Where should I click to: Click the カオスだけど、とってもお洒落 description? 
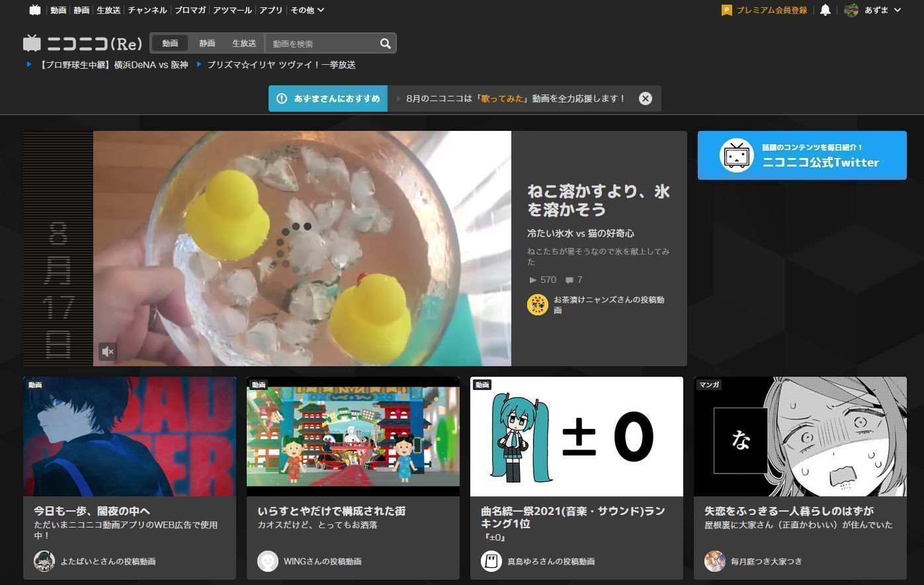pyautogui.click(x=317, y=525)
